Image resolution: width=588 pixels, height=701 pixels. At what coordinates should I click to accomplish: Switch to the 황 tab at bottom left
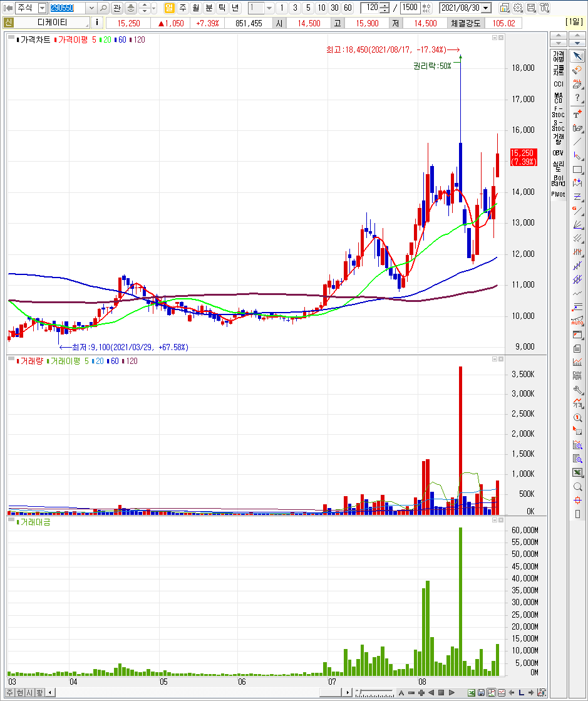(39, 692)
